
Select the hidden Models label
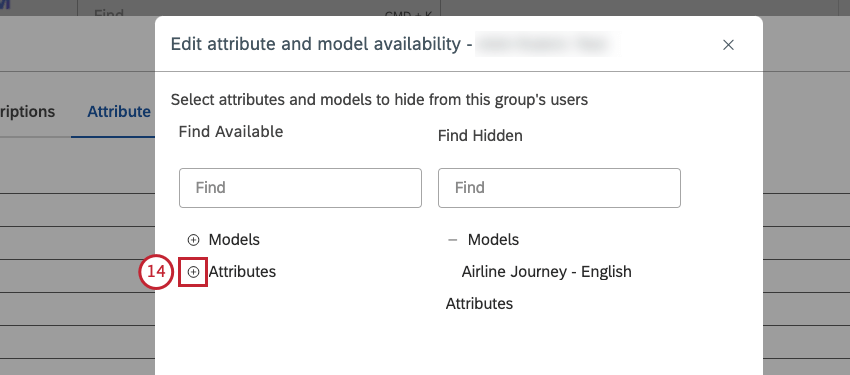click(x=493, y=240)
